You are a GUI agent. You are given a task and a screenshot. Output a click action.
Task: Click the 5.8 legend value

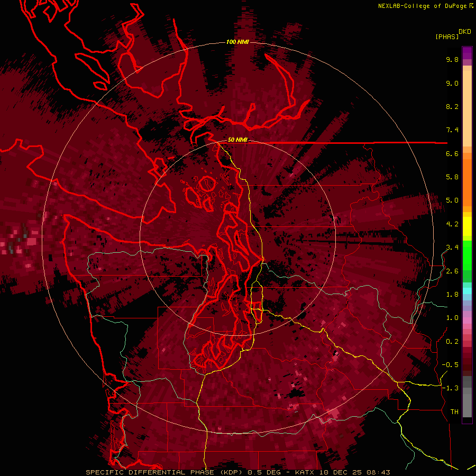point(452,177)
